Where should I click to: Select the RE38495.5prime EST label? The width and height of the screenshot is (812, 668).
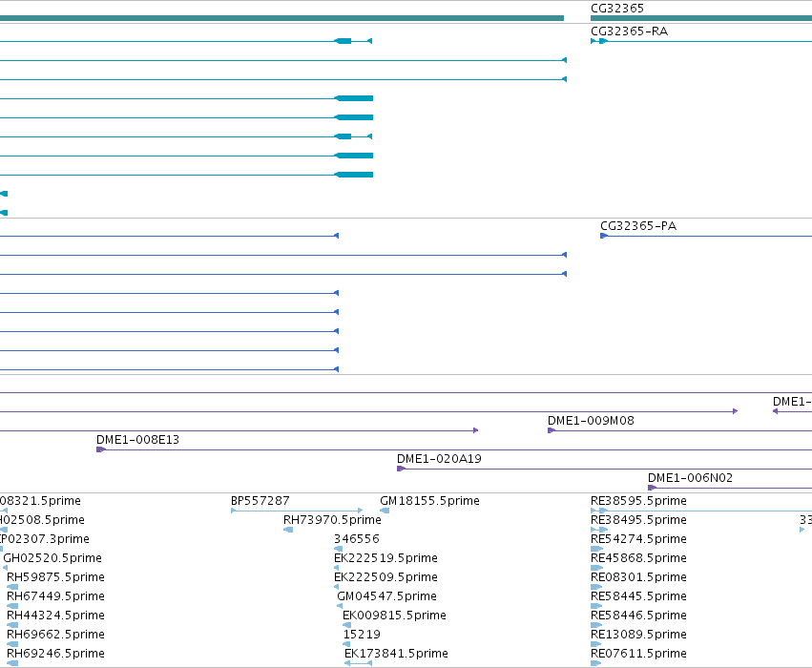[x=638, y=520]
